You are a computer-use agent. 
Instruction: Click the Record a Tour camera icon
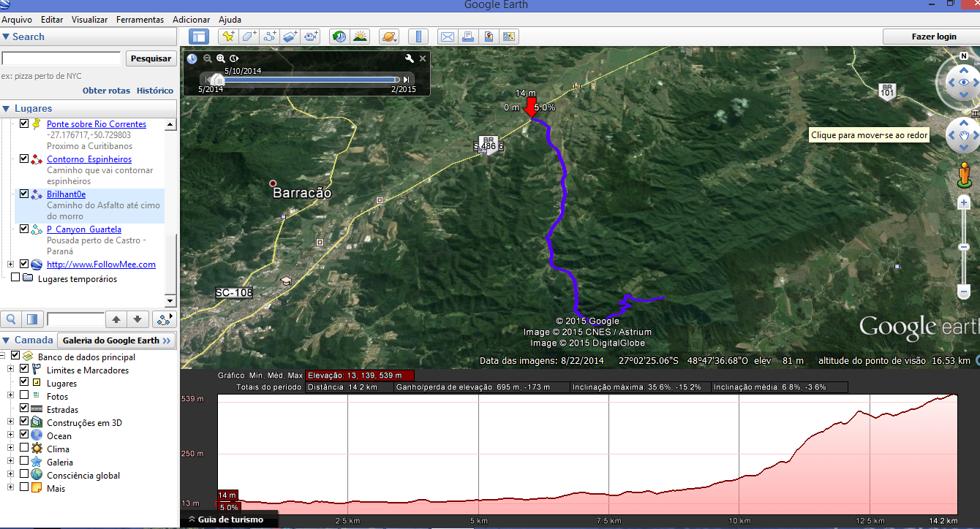pos(312,37)
